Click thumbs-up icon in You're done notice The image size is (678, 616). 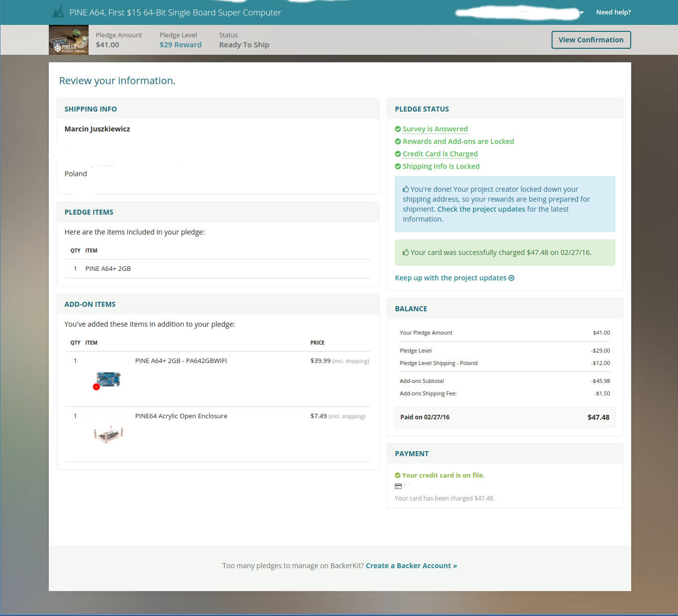(x=406, y=189)
